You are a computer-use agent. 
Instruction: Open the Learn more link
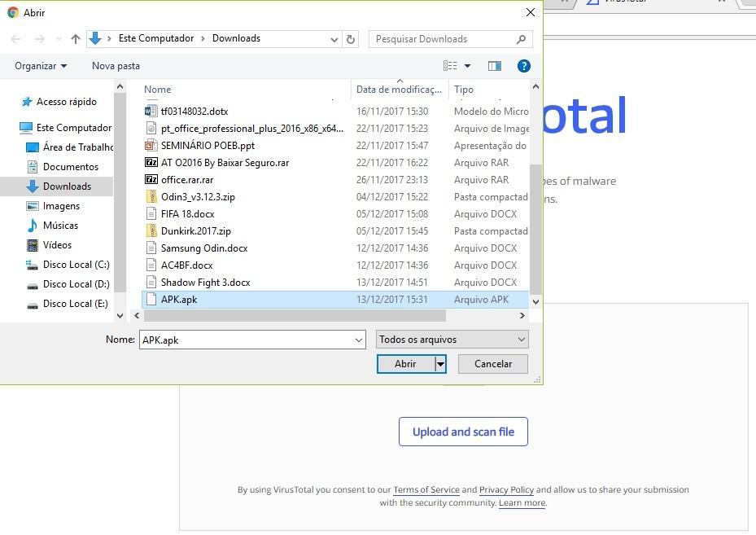pos(522,502)
